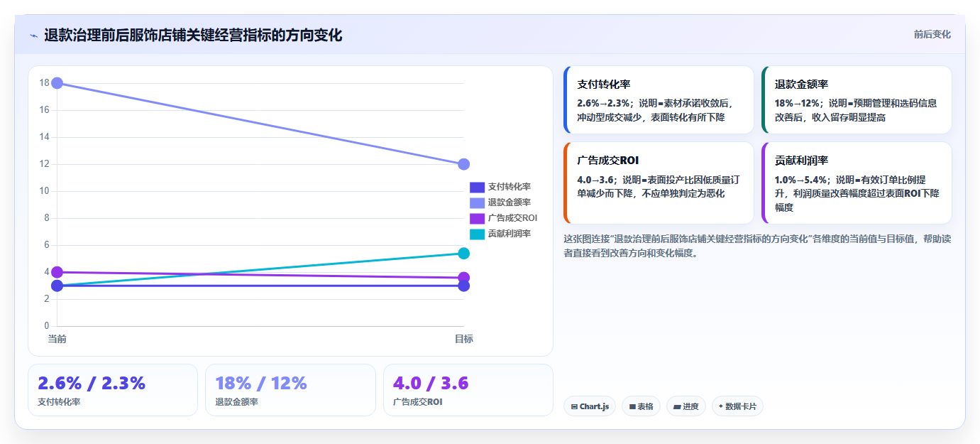Click y-axis value 6
The width and height of the screenshot is (980, 444).
(x=46, y=245)
